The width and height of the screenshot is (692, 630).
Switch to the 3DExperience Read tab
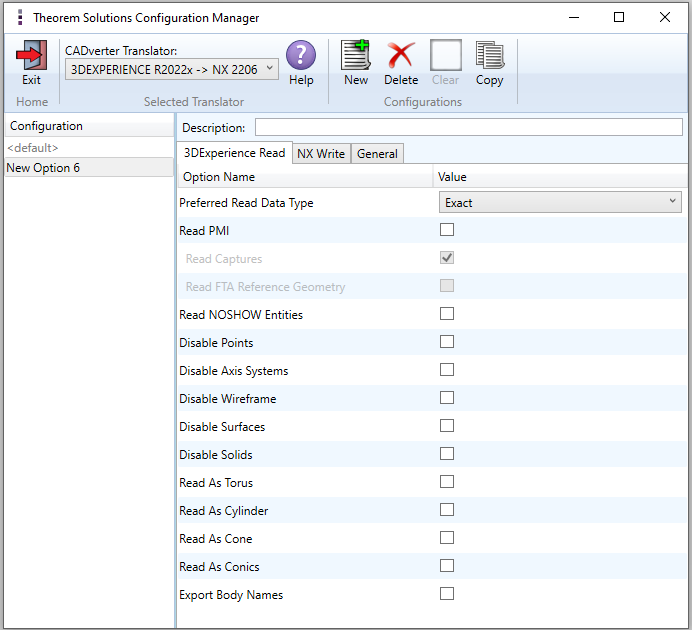click(234, 153)
